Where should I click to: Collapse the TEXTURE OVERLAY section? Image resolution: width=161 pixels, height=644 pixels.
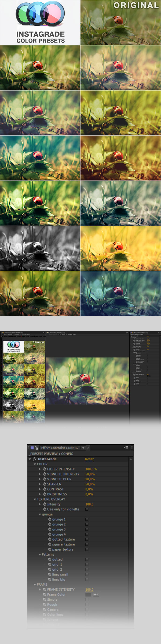35,499
